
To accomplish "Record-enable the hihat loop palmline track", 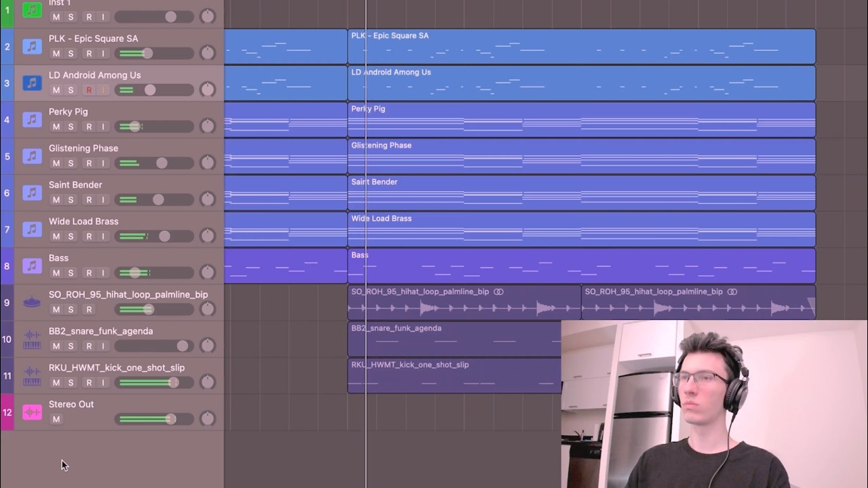I will tap(89, 310).
